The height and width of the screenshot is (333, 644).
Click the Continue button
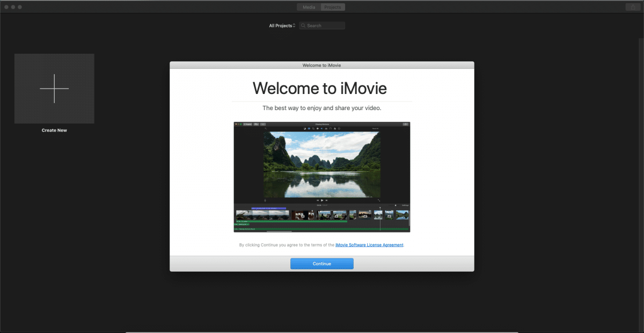322,264
